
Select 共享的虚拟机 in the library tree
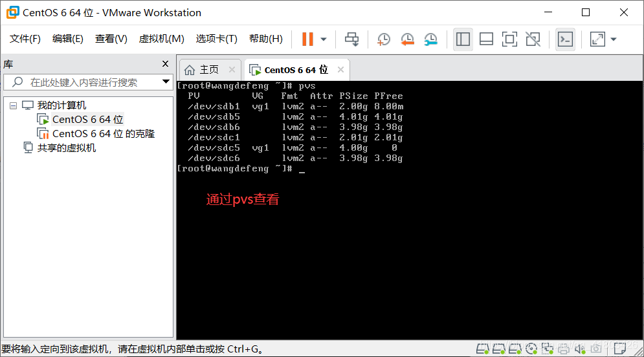tap(67, 147)
